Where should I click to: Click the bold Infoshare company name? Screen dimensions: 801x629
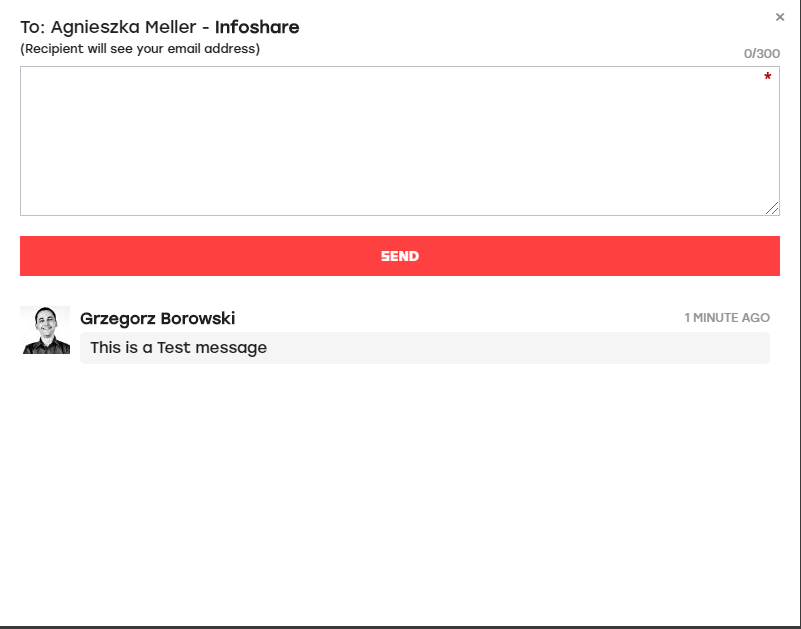[257, 27]
